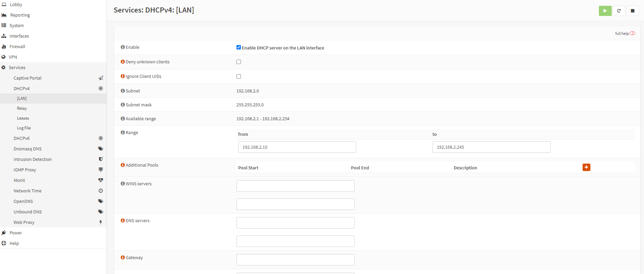Open Network Time in the sidebar
The width and height of the screenshot is (644, 274).
click(x=27, y=191)
